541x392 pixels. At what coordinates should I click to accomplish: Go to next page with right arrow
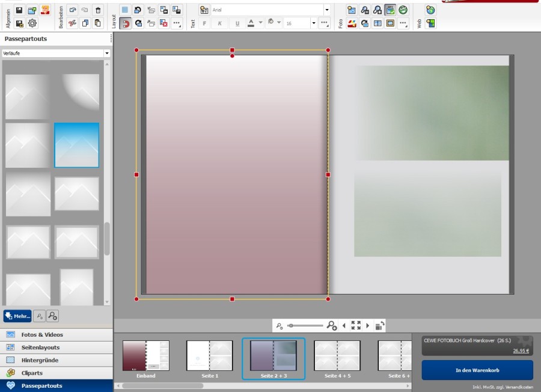(368, 325)
